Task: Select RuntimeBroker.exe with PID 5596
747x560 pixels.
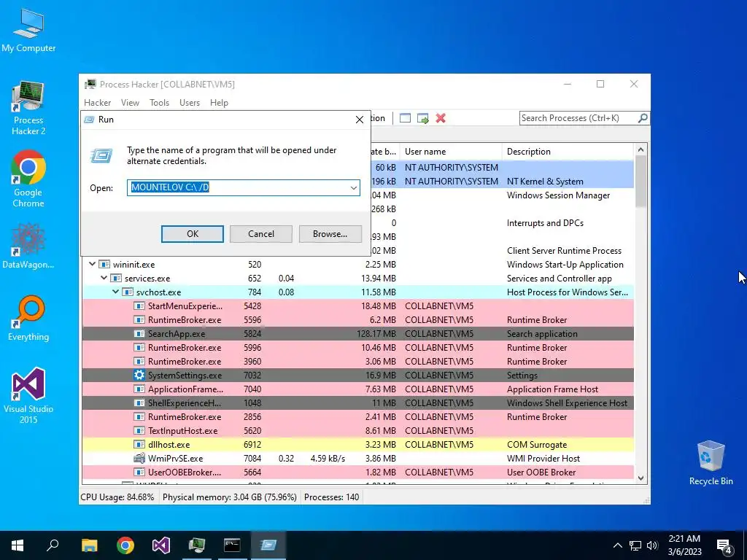Action: pos(357,320)
